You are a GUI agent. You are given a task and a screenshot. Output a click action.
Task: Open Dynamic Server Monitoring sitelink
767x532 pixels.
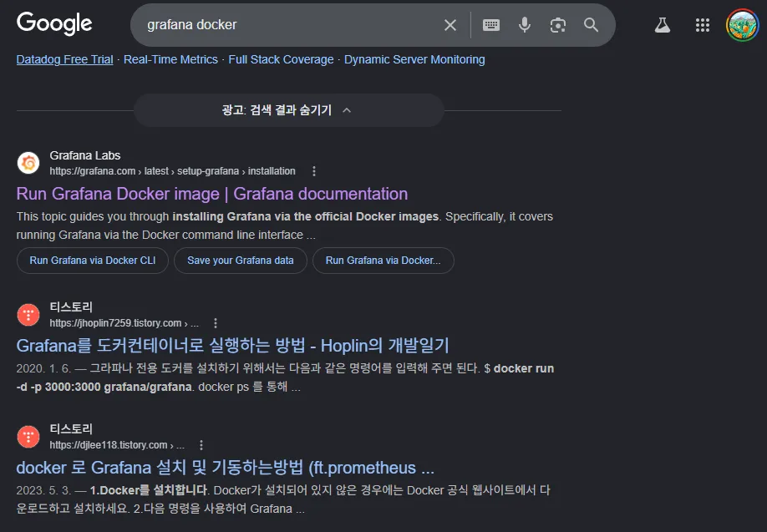[414, 59]
